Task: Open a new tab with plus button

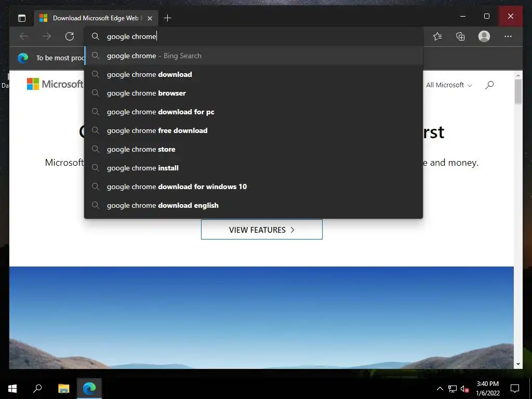Action: tap(167, 18)
